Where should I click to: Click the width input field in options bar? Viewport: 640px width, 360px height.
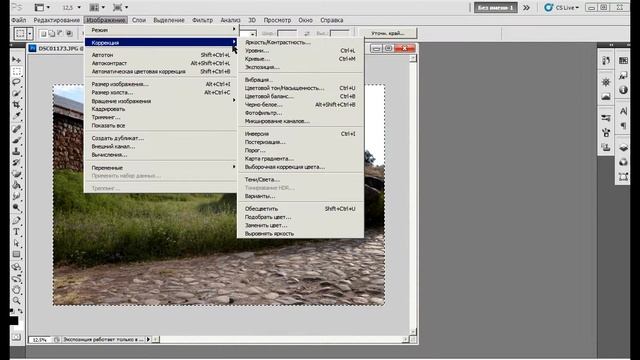tap(287, 33)
